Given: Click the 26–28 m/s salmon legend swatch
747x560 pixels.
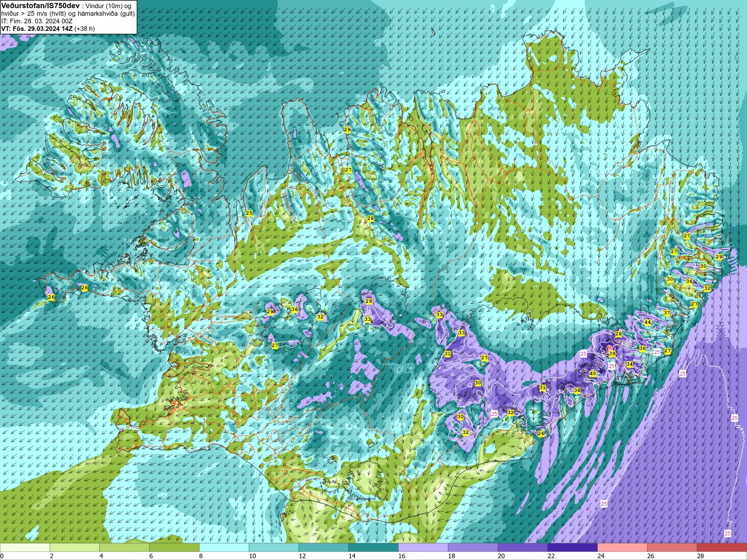Looking at the screenshot, I should point(672,547).
